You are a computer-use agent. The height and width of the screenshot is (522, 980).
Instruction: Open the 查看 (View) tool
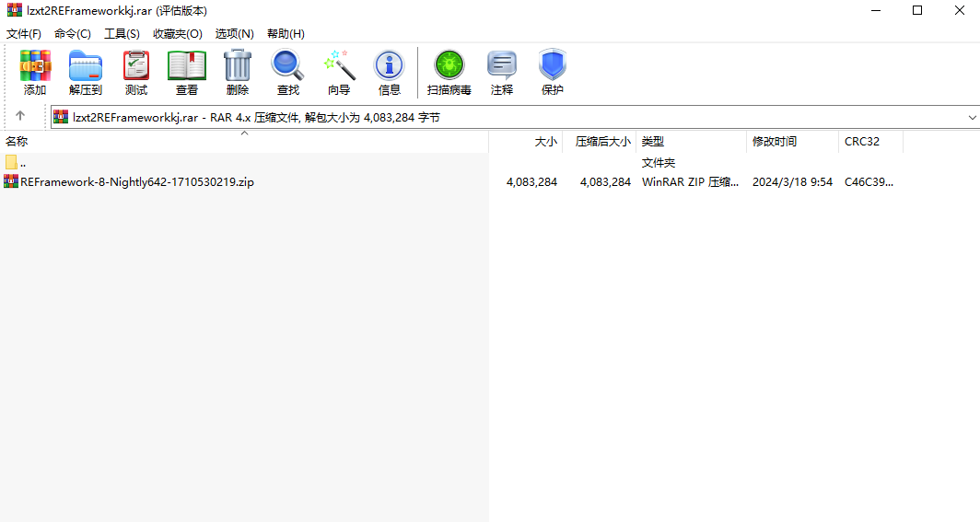point(187,73)
